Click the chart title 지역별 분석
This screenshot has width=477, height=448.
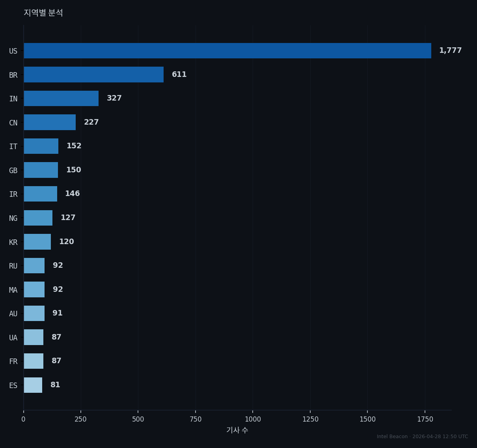[x=43, y=13]
